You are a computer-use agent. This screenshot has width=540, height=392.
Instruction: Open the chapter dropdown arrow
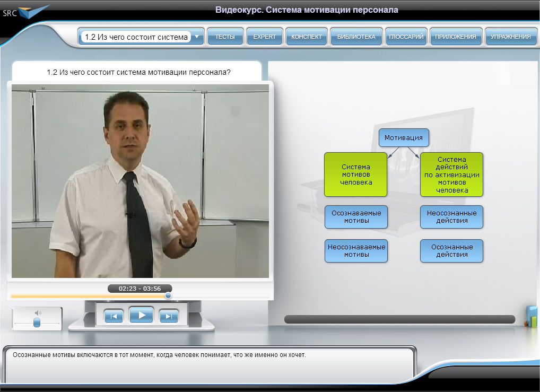pyautogui.click(x=197, y=37)
